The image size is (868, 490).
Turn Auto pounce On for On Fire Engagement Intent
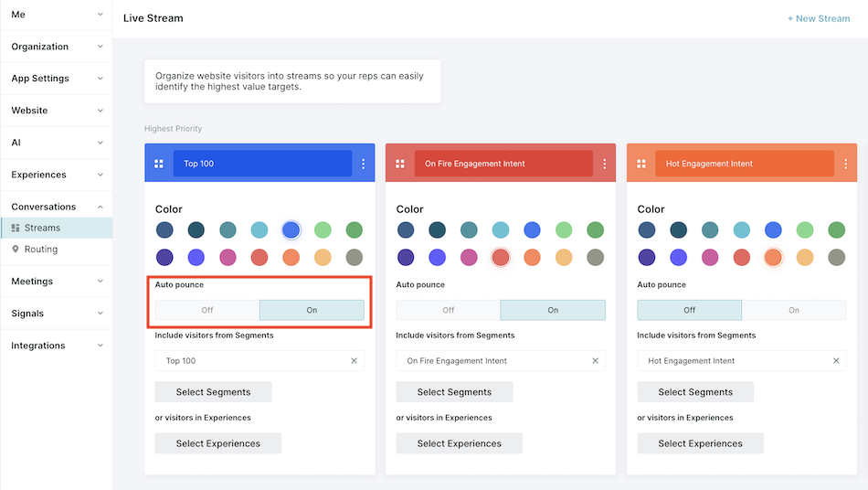[x=553, y=310]
